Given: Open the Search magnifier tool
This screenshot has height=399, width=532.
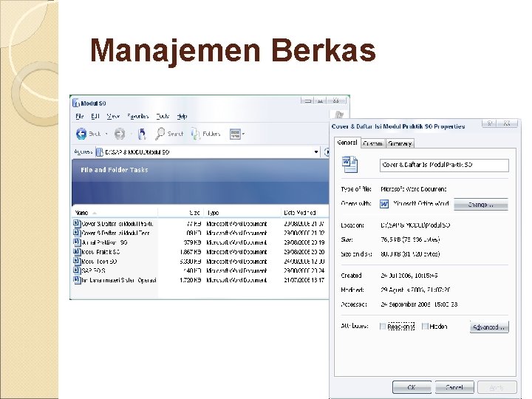Looking at the screenshot, I should coord(160,134).
